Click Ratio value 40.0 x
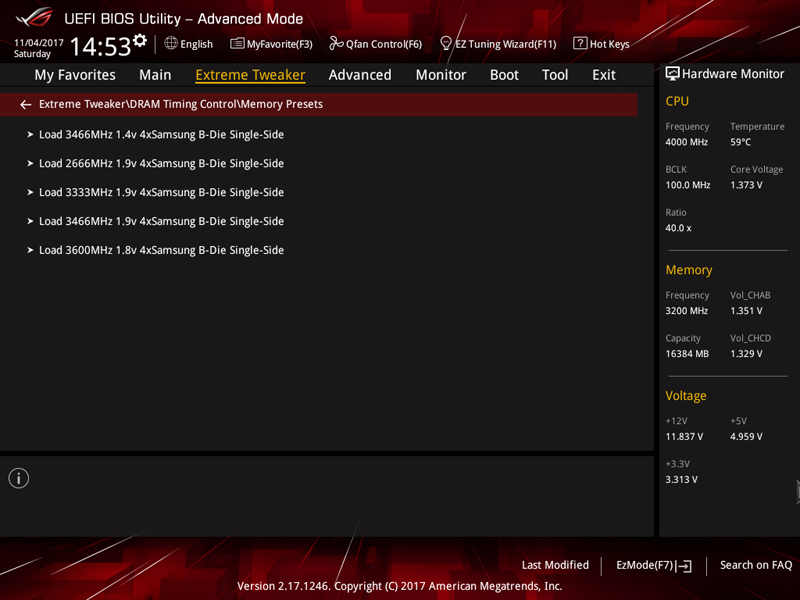The width and height of the screenshot is (800, 600). pyautogui.click(x=679, y=228)
